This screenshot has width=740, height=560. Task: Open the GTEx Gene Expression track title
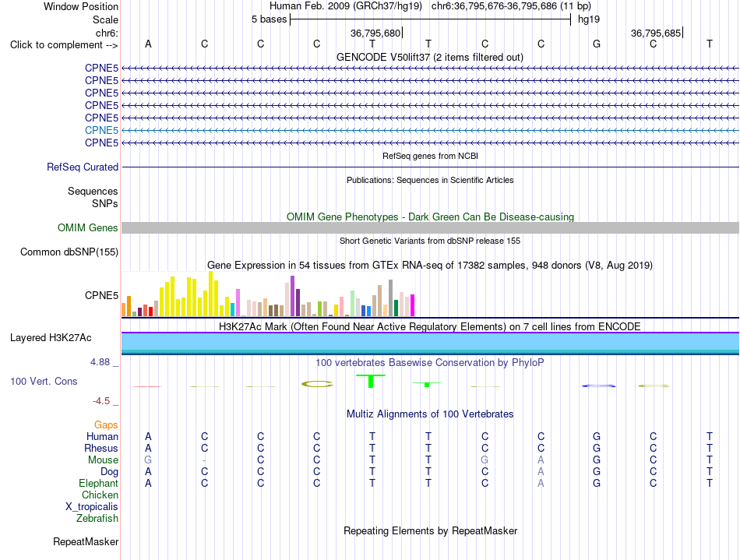tap(430, 265)
